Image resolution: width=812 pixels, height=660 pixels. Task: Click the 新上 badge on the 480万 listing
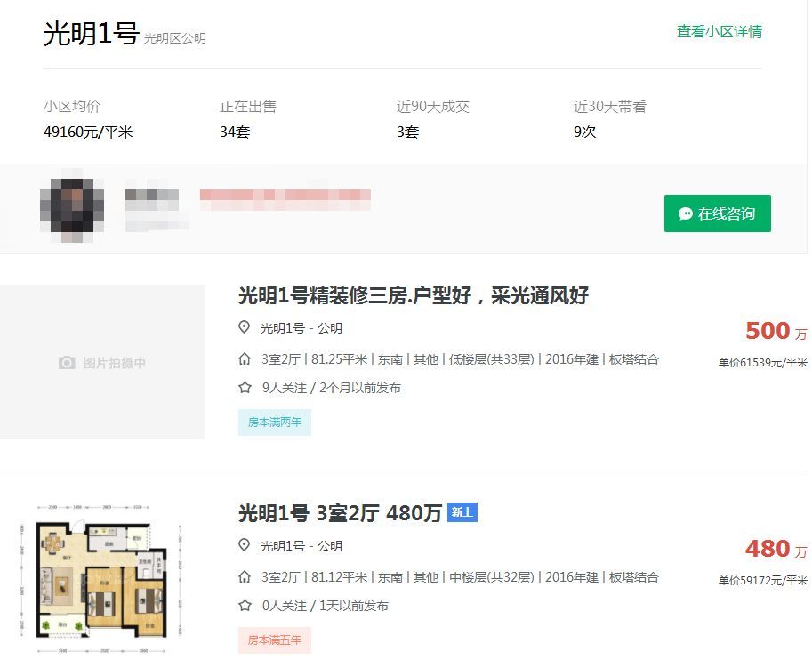tap(462, 512)
